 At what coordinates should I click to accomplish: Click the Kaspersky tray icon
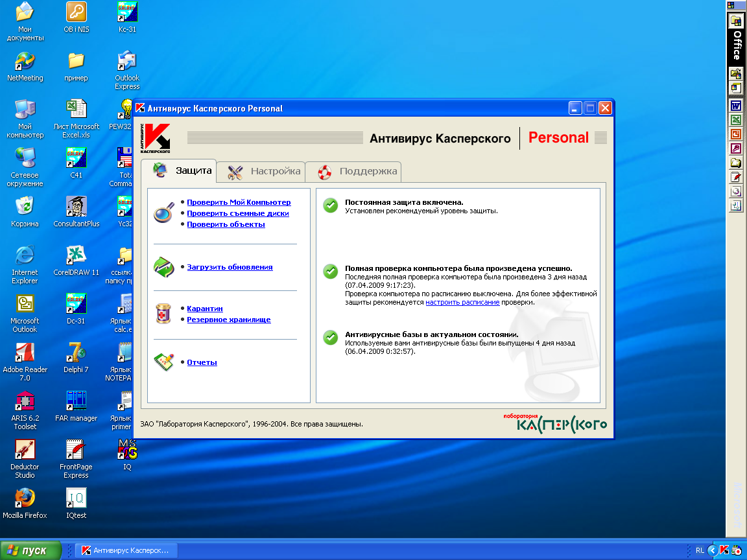[x=724, y=550]
